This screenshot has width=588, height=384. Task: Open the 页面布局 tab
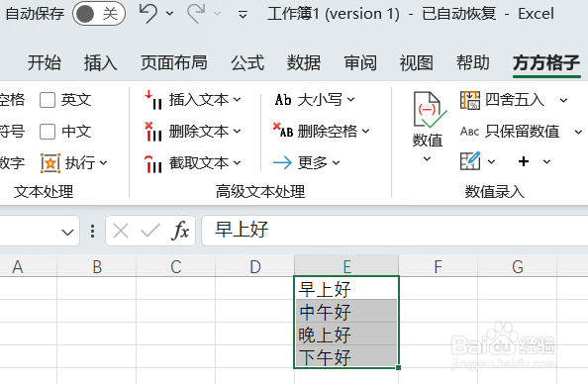(x=174, y=62)
